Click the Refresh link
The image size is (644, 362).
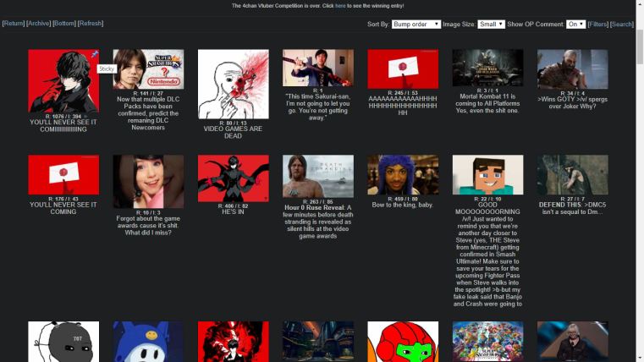click(x=91, y=24)
